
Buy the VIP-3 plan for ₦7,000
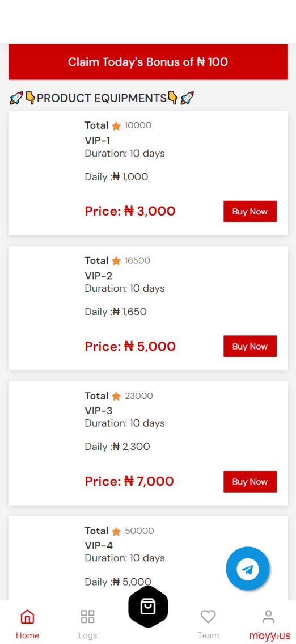click(250, 482)
